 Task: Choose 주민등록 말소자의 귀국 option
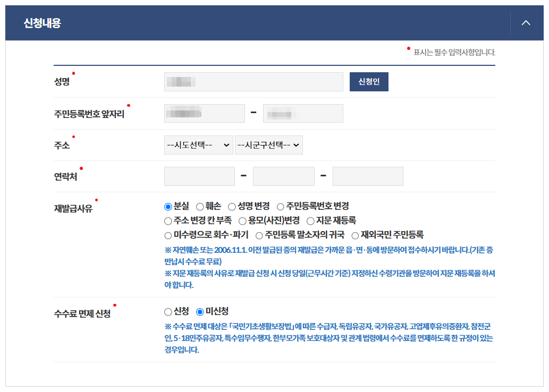(x=259, y=235)
